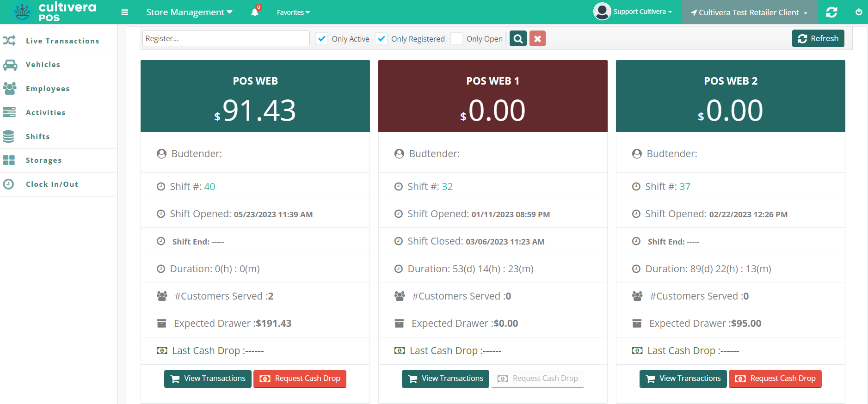Enable the Only Open checkbox

pyautogui.click(x=456, y=39)
